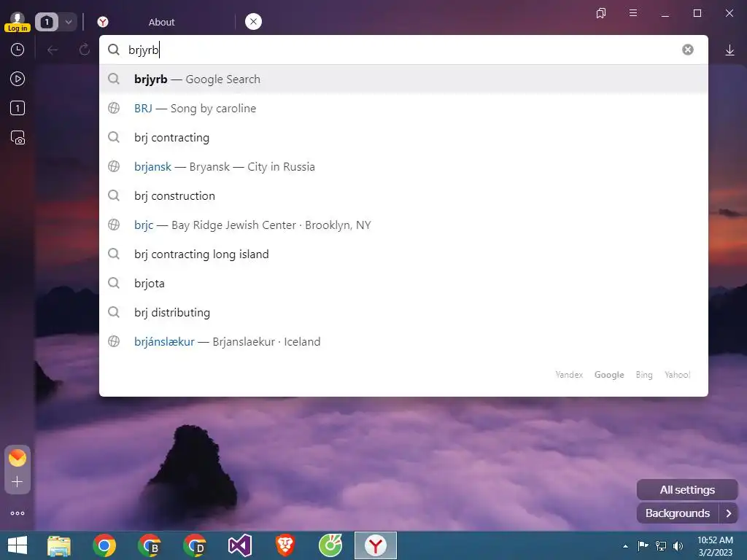
Task: Switch search engine to Yandex
Action: [569, 375]
